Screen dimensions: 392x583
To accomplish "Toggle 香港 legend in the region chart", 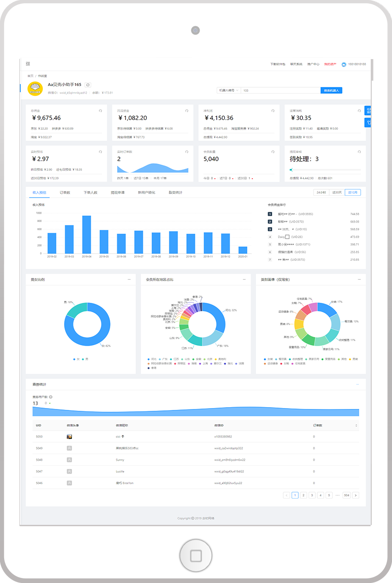I will [x=151, y=368].
